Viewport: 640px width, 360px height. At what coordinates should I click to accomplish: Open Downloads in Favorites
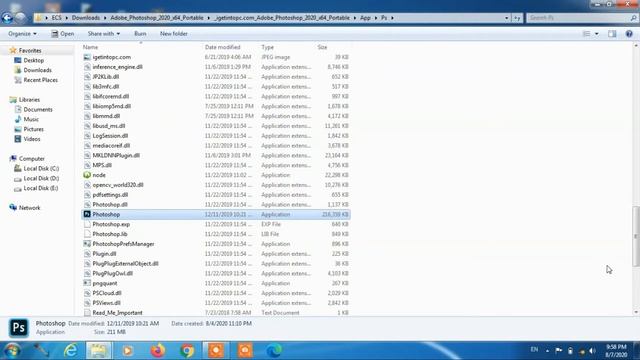pyautogui.click(x=37, y=70)
